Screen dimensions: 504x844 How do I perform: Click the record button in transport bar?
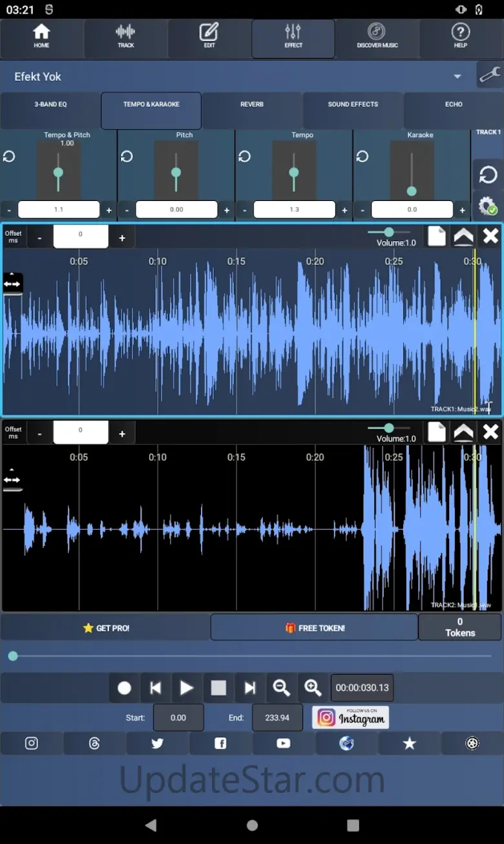[124, 688]
